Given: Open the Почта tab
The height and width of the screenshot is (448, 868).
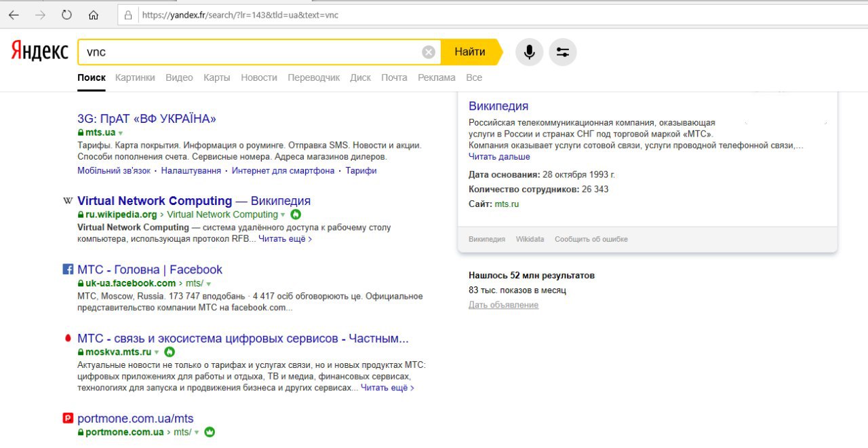Looking at the screenshot, I should pyautogui.click(x=394, y=77).
